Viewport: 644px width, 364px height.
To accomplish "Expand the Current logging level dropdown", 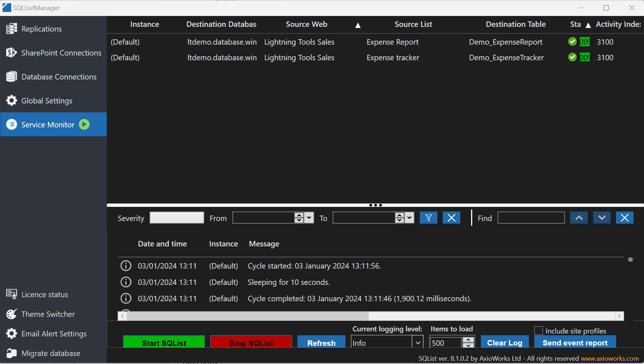I will pos(418,343).
